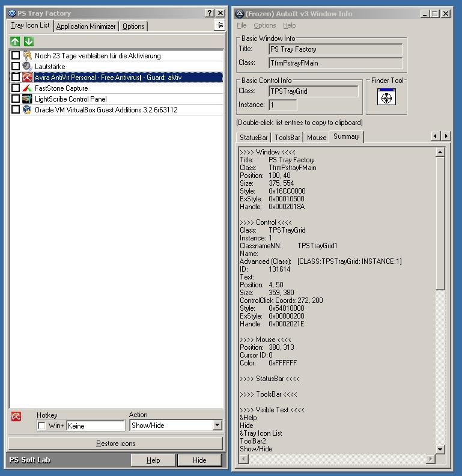462x476 pixels.
Task: Switch to the Application Minimizer tab
Action: coord(86,26)
